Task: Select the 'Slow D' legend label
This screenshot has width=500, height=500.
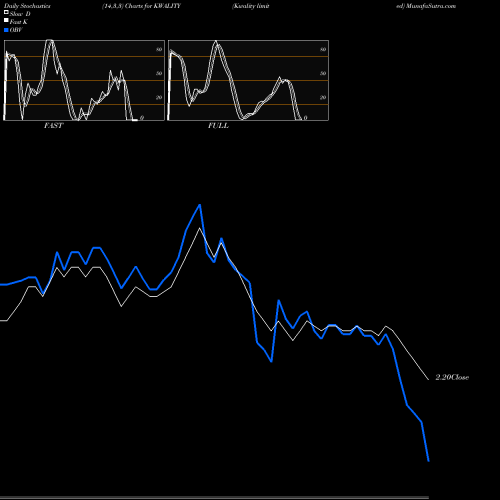Action: point(20,14)
